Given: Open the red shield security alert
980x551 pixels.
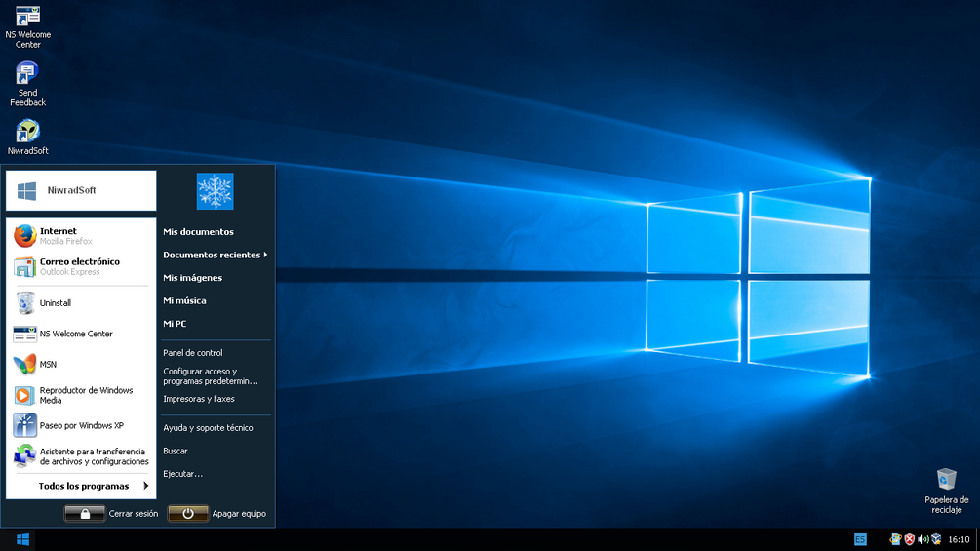Looking at the screenshot, I should pyautogui.click(x=910, y=539).
